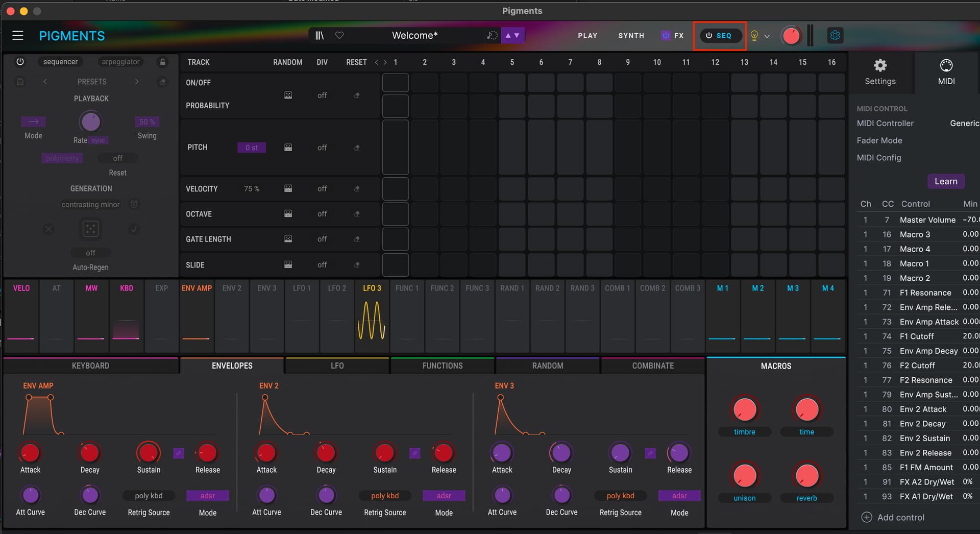Accept generated sequence with check icon
This screenshot has height=534, width=980.
134,229
